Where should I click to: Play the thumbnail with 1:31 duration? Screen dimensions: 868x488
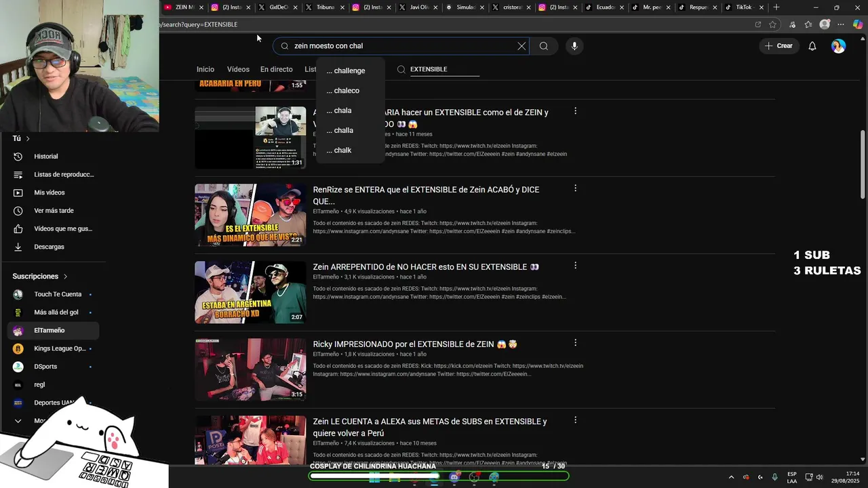click(250, 138)
